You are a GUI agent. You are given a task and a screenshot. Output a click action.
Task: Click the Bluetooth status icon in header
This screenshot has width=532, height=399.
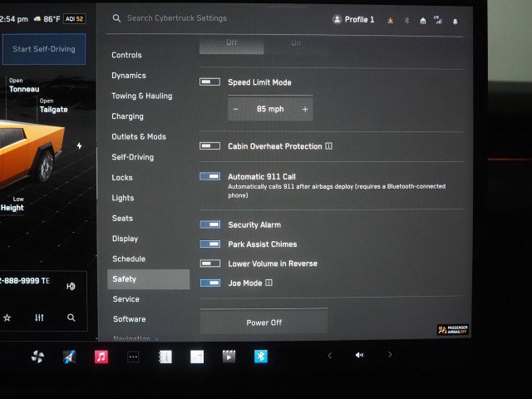pos(406,21)
